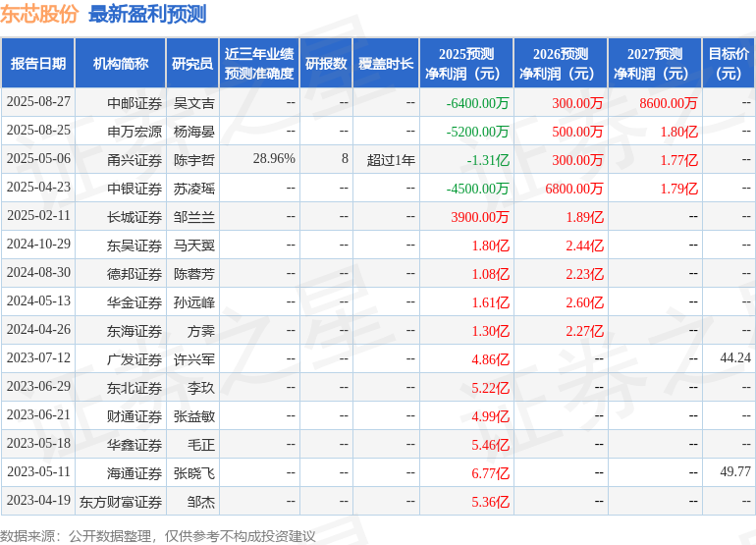This screenshot has height=545, width=756.
Task: Click the 1.30亿 profit value
Action: click(x=490, y=331)
